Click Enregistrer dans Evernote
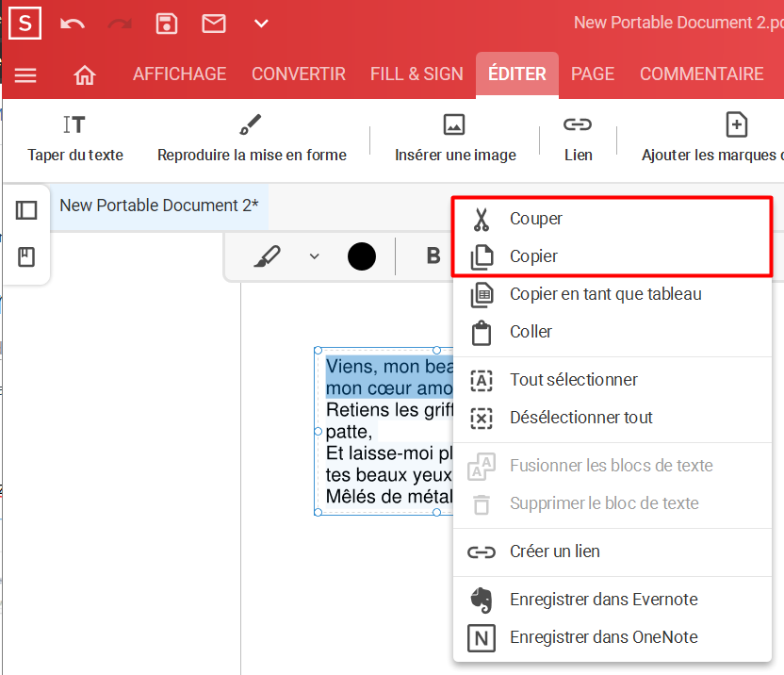The image size is (784, 675). point(604,599)
